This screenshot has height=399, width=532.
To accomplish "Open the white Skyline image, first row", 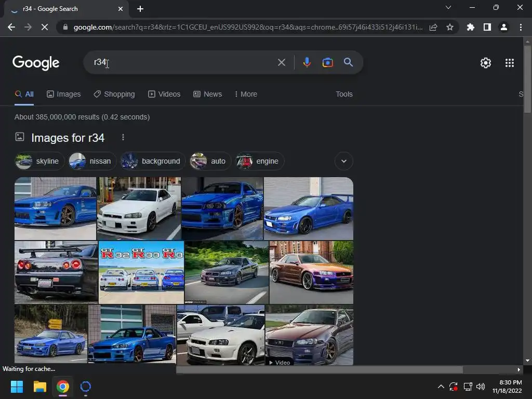I will [139, 208].
